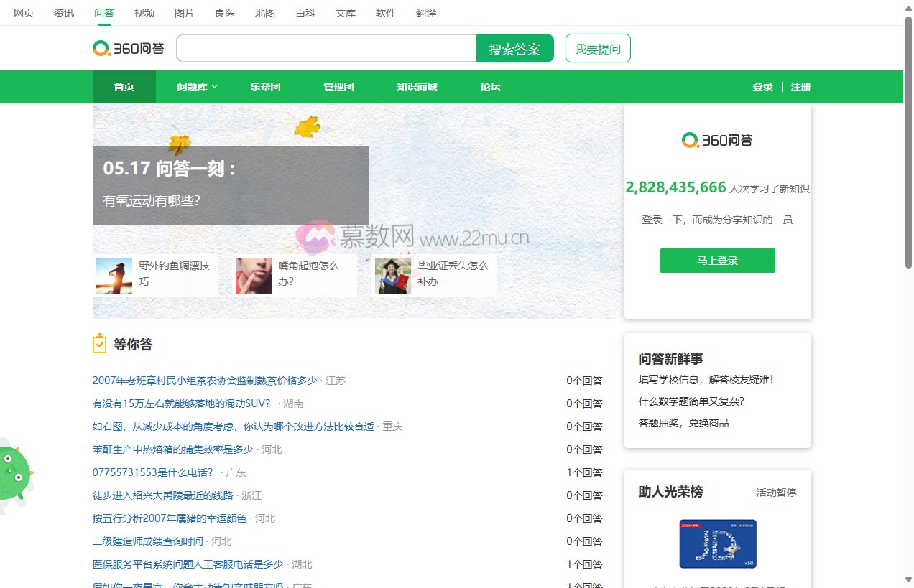Viewport: 914px width, 588px height.
Task: Focus the search input field
Action: pos(326,48)
